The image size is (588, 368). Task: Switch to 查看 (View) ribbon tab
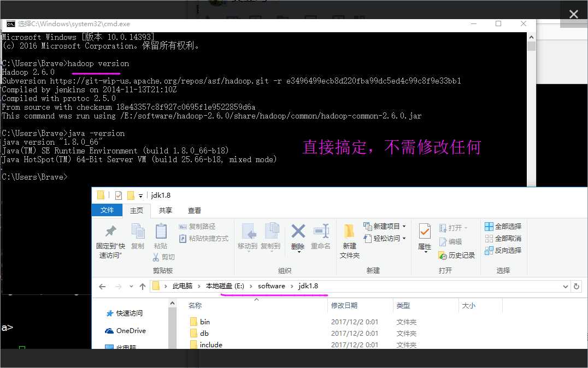pos(194,211)
